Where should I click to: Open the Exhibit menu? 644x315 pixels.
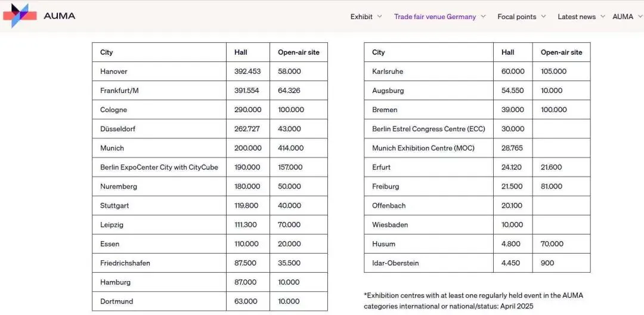pyautogui.click(x=361, y=17)
